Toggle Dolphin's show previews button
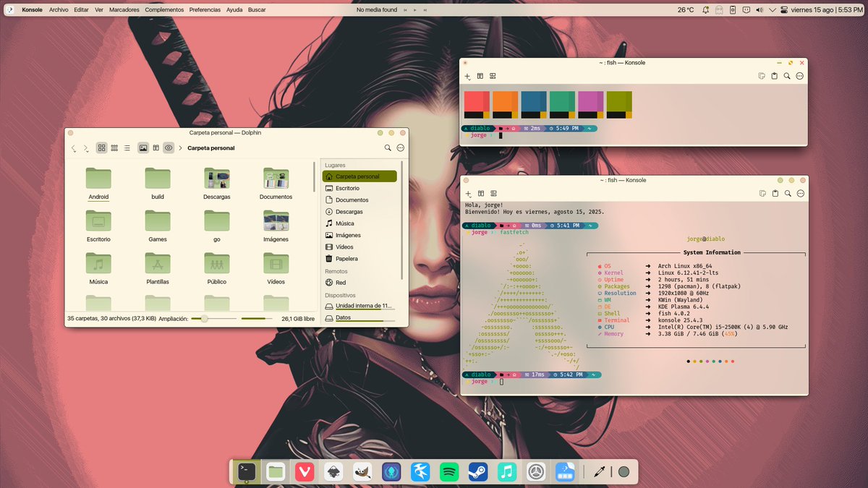 click(143, 148)
